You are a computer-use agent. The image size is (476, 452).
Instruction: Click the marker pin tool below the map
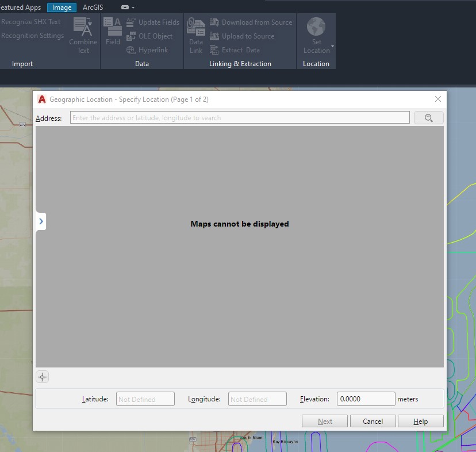42,377
